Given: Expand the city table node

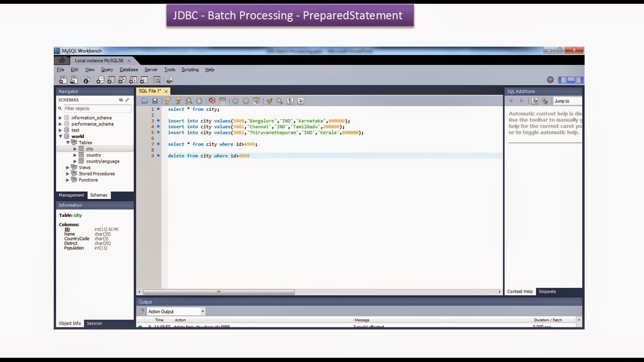Looking at the screenshot, I should pos(75,149).
